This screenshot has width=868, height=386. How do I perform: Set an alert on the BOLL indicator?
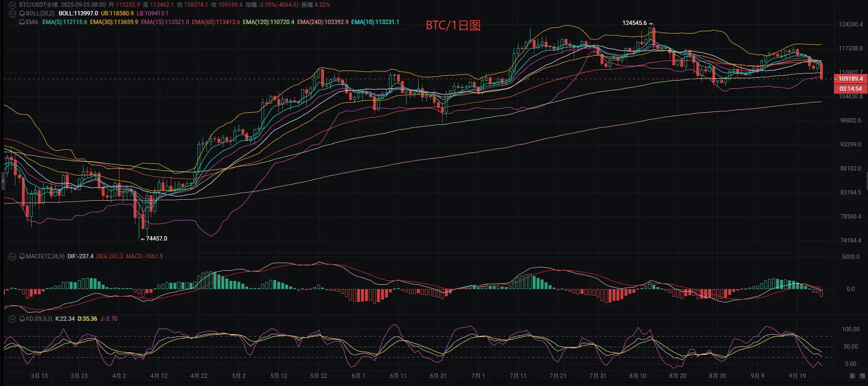pyautogui.click(x=22, y=13)
